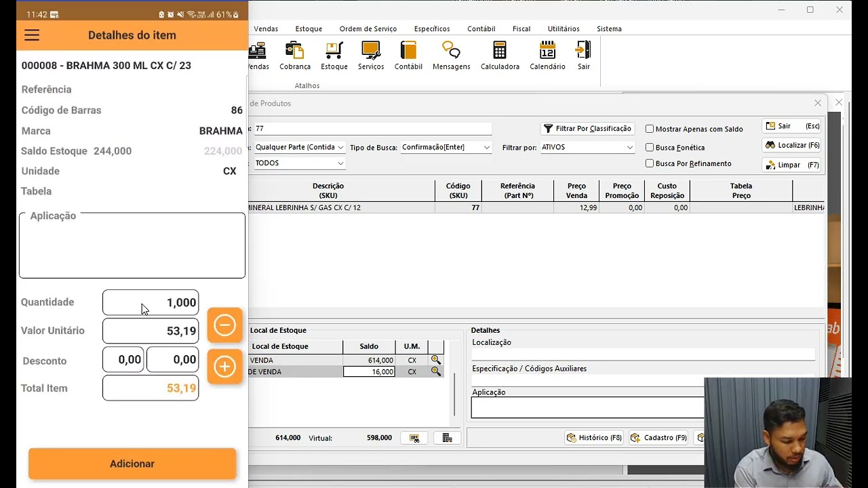Screen dimensions: 868x488
Task: Click the Limpar (F7) button
Action: click(792, 165)
